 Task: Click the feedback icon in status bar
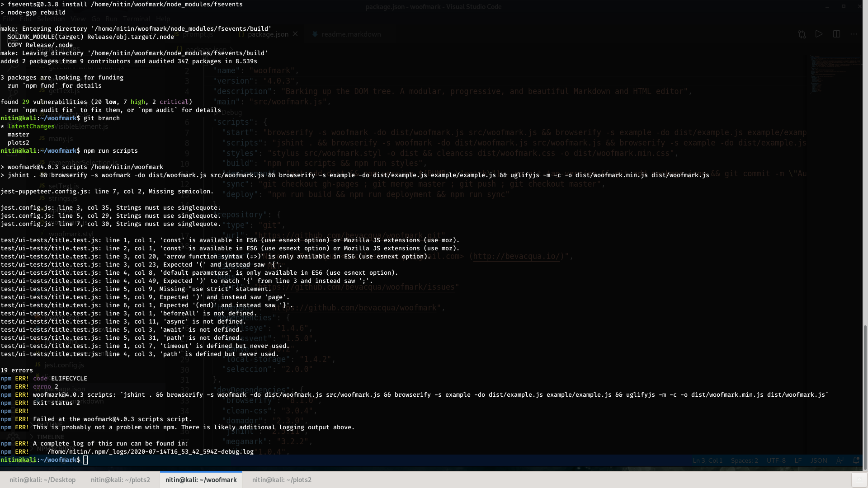click(x=840, y=460)
